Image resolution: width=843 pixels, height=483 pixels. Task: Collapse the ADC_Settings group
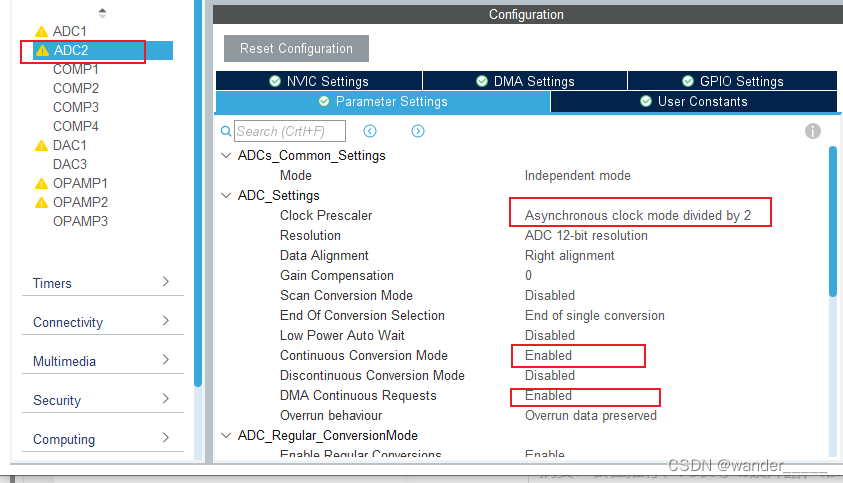[226, 195]
